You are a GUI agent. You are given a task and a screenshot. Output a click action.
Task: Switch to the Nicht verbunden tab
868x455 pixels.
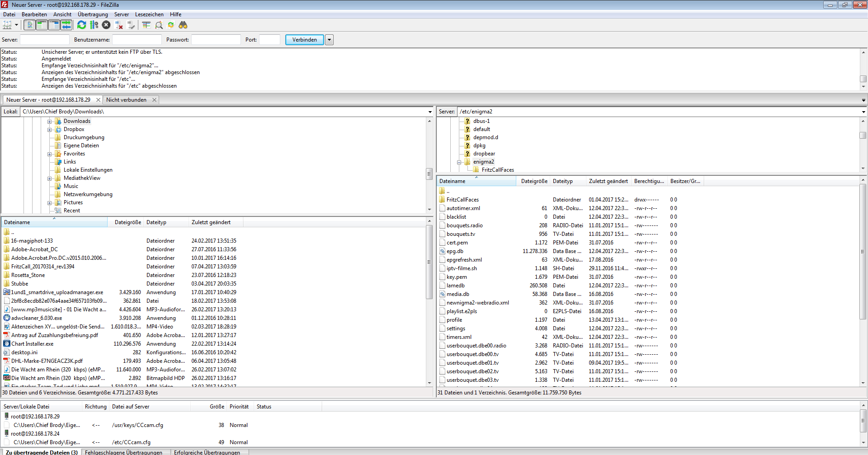[x=126, y=100]
